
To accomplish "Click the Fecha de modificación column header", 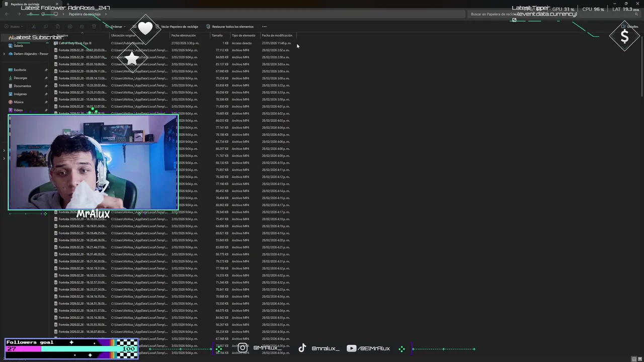I will point(278,35).
